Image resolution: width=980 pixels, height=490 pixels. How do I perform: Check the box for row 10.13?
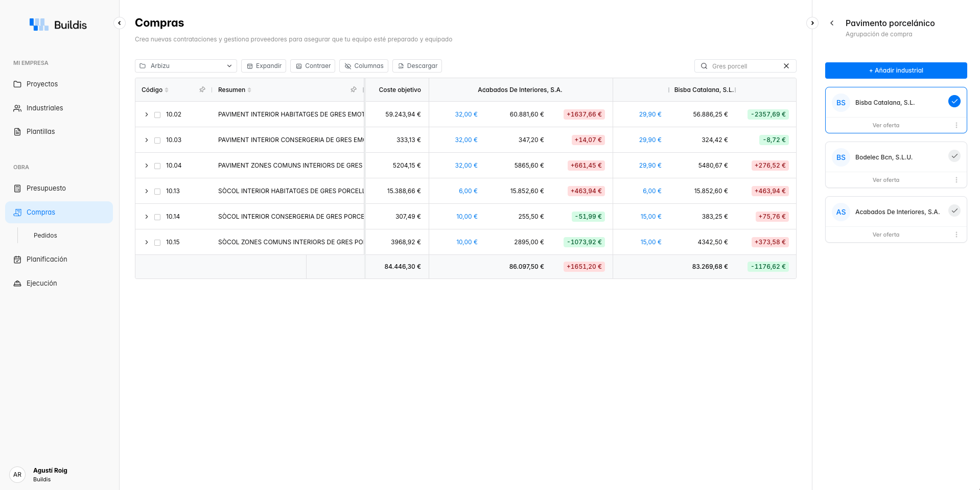pyautogui.click(x=157, y=192)
